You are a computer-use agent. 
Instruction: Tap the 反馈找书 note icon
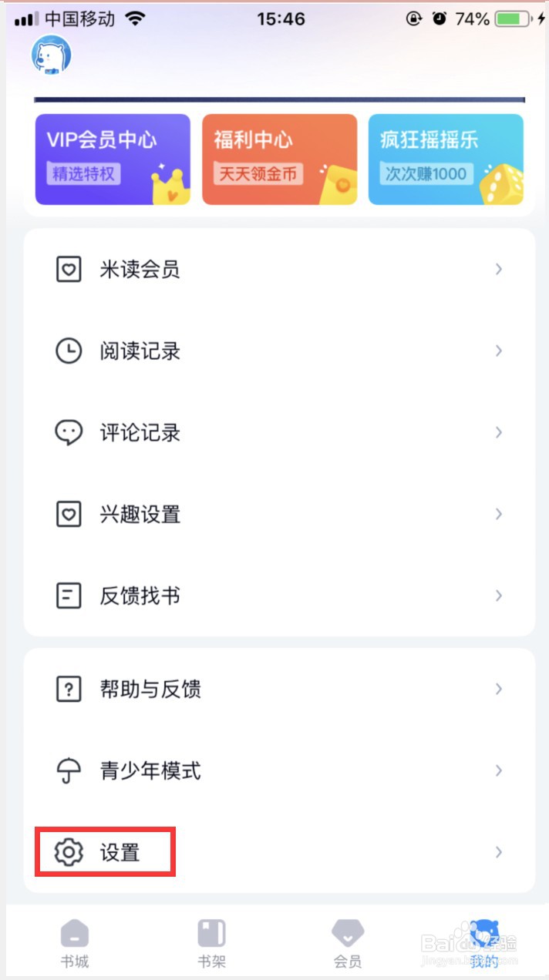coord(69,596)
